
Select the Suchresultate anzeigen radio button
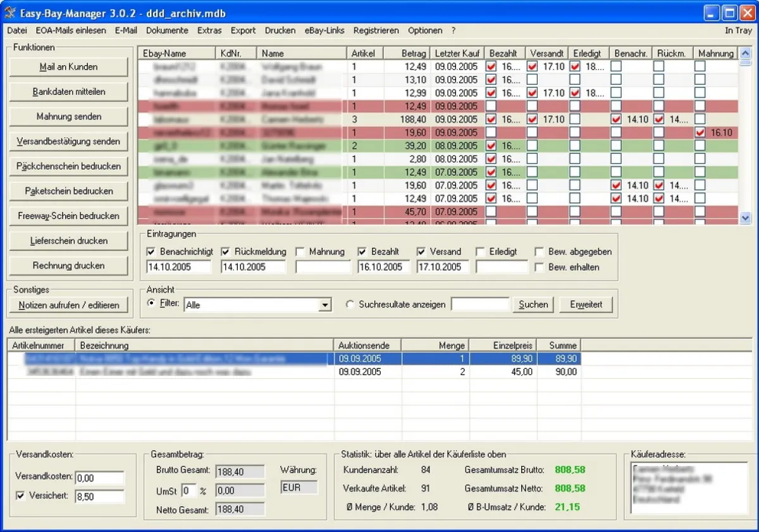click(350, 304)
